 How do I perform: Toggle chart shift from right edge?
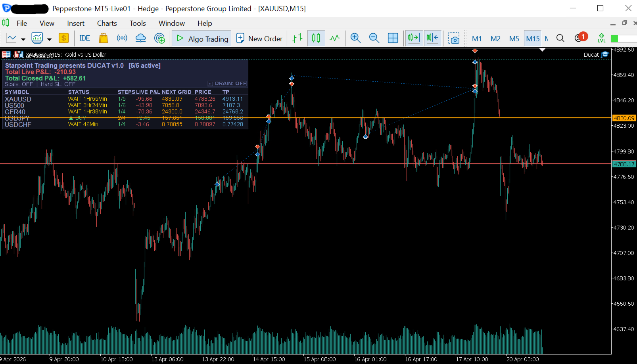point(432,38)
